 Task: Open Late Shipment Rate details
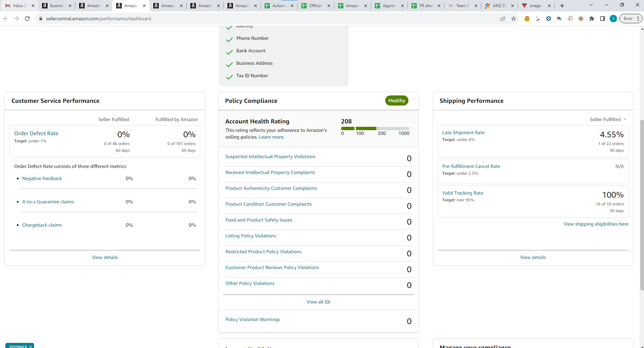pyautogui.click(x=463, y=133)
